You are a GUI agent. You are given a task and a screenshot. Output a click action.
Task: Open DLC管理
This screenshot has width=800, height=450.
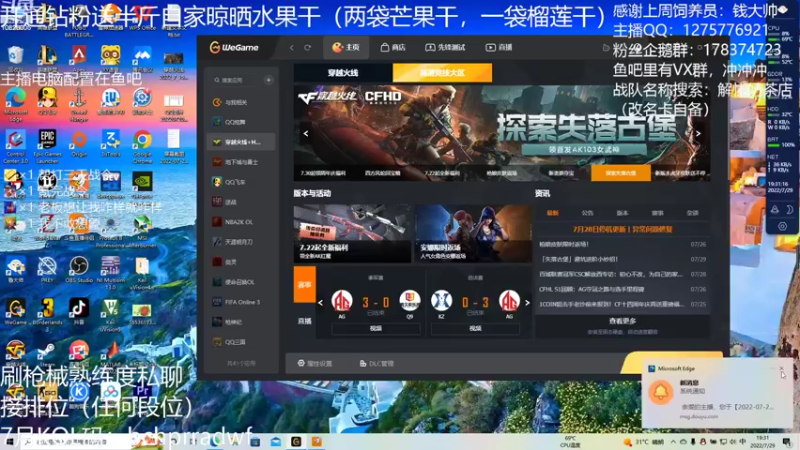377,364
